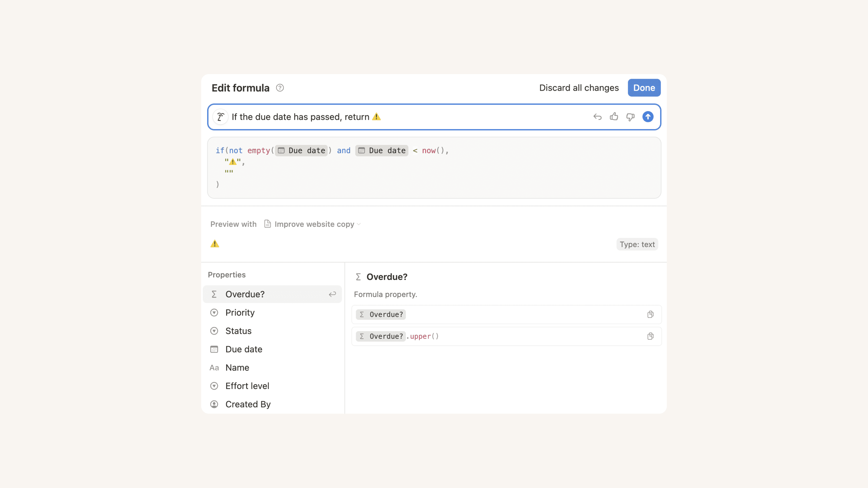
Task: Copy the Overdue?.upper() snippet
Action: pyautogui.click(x=650, y=336)
